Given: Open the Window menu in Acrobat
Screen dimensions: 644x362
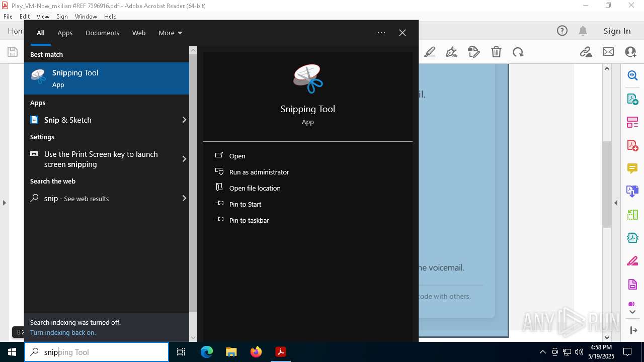Looking at the screenshot, I should 86,17.
